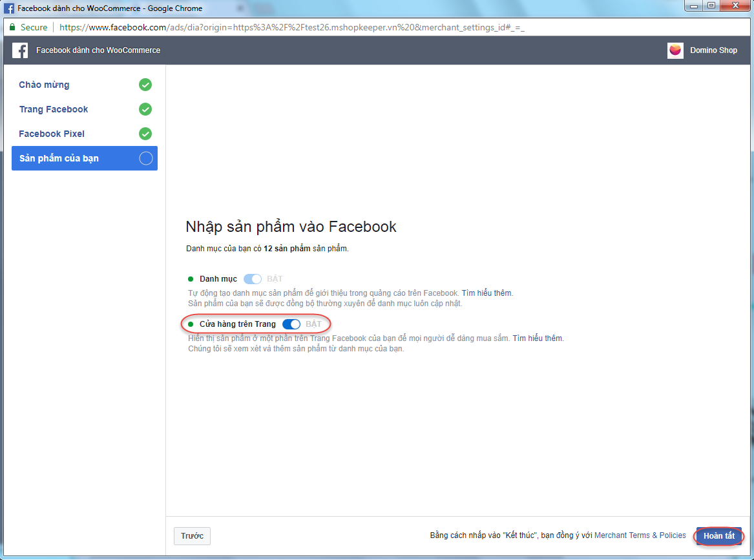The image size is (754, 560).
Task: Click the Danh mục label
Action: 218,279
